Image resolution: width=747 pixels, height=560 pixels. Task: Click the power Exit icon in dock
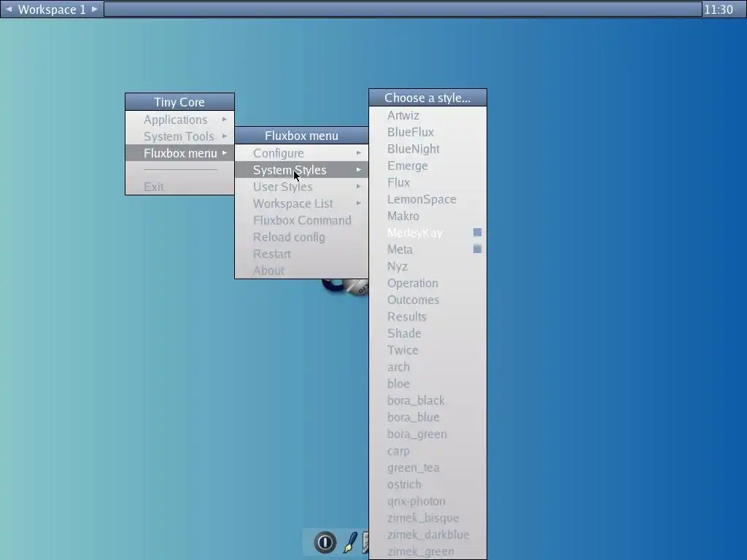325,542
